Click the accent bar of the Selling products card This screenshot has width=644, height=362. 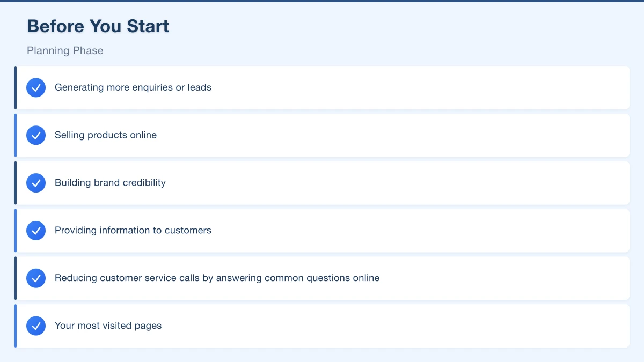click(x=16, y=135)
